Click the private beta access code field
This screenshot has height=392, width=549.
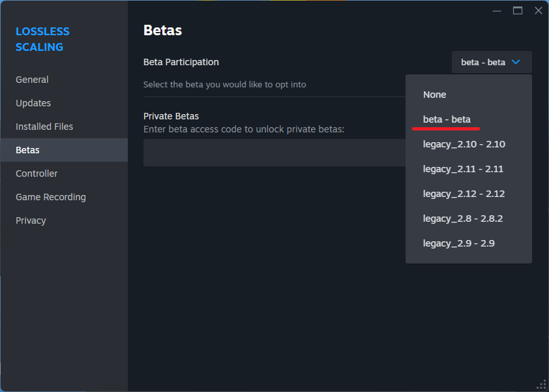[274, 153]
